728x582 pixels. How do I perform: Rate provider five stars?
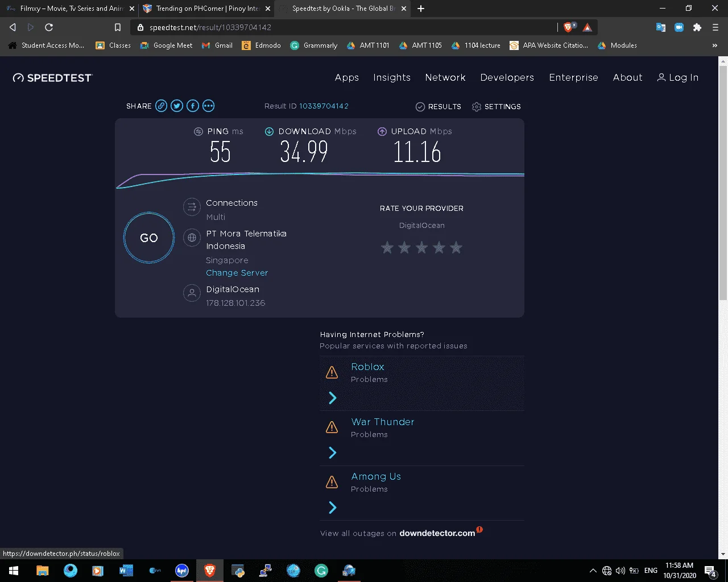point(456,247)
